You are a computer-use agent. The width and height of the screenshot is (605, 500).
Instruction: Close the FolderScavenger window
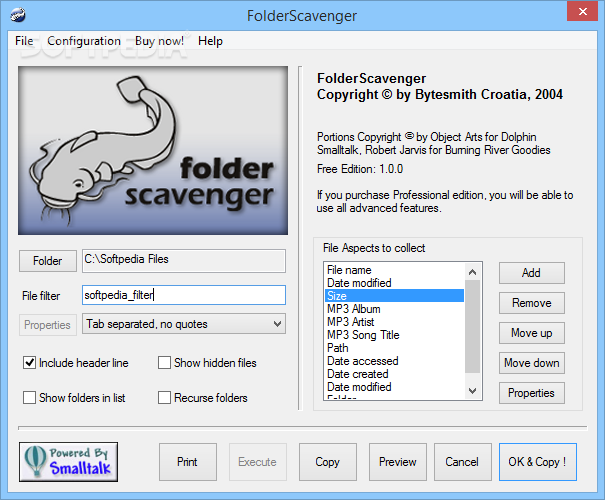coord(583,11)
